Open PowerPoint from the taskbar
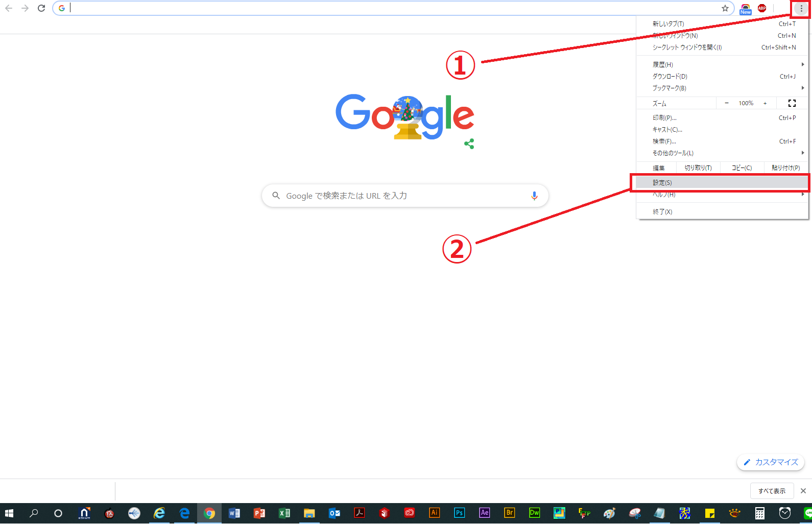The height and width of the screenshot is (524, 812). 259,513
